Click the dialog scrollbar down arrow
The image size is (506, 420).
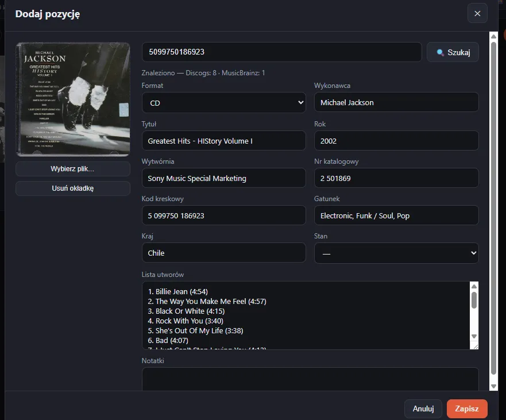493,386
